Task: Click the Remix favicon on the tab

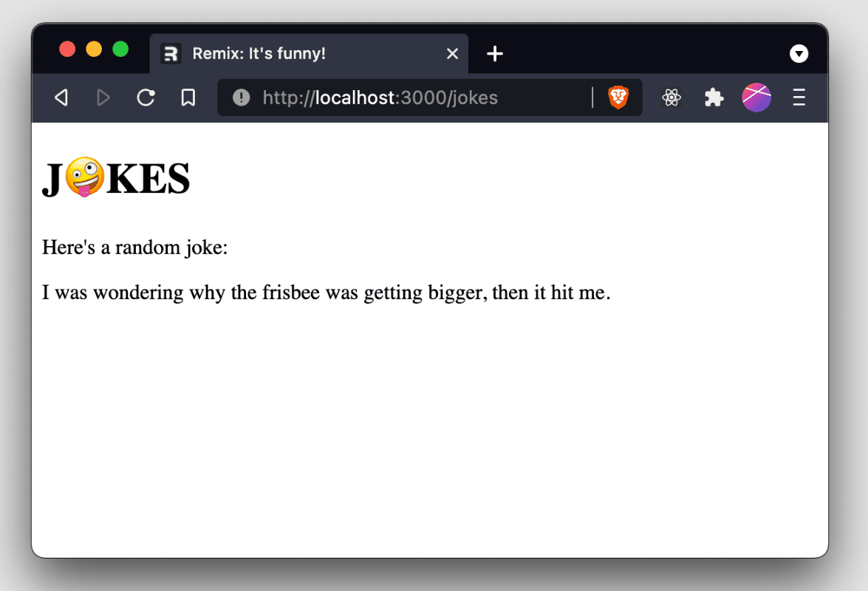Action: click(171, 53)
